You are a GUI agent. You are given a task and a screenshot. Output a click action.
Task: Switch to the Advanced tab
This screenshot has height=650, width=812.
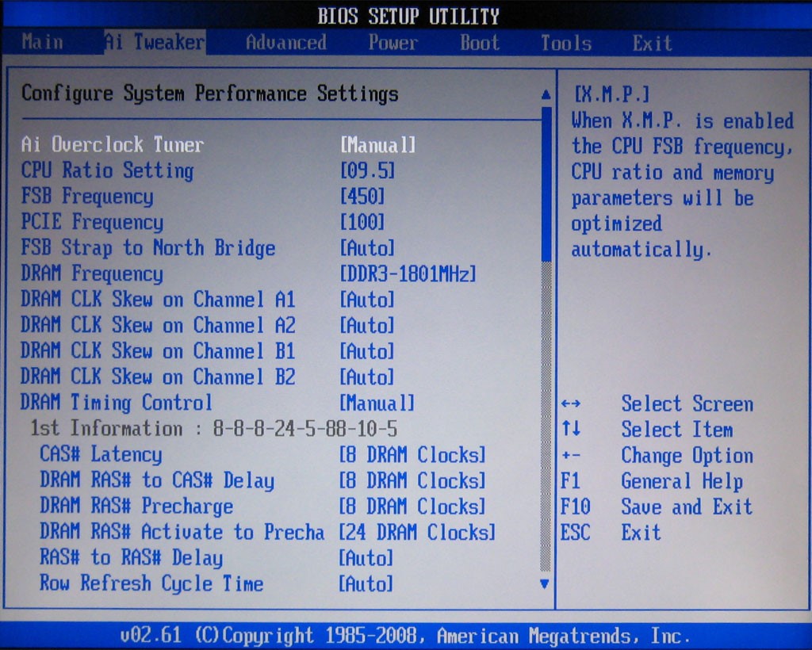(285, 43)
